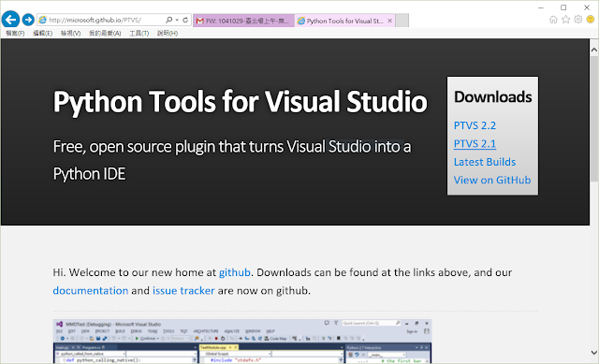Switch to the Gmail FW: 1041029 tab
Screen dimensions: 599x364
point(243,21)
